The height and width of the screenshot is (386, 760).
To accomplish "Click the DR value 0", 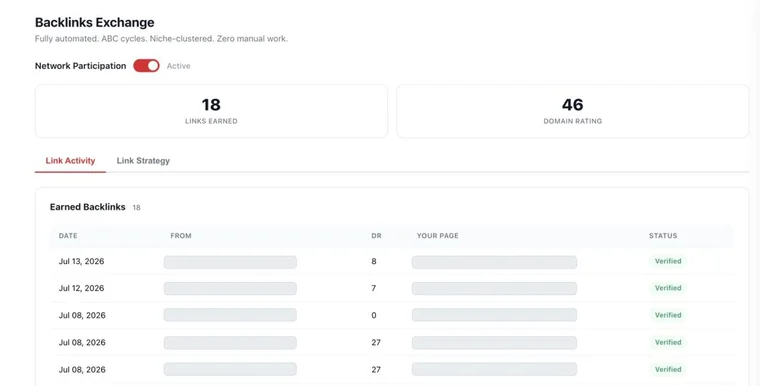I will tap(374, 315).
